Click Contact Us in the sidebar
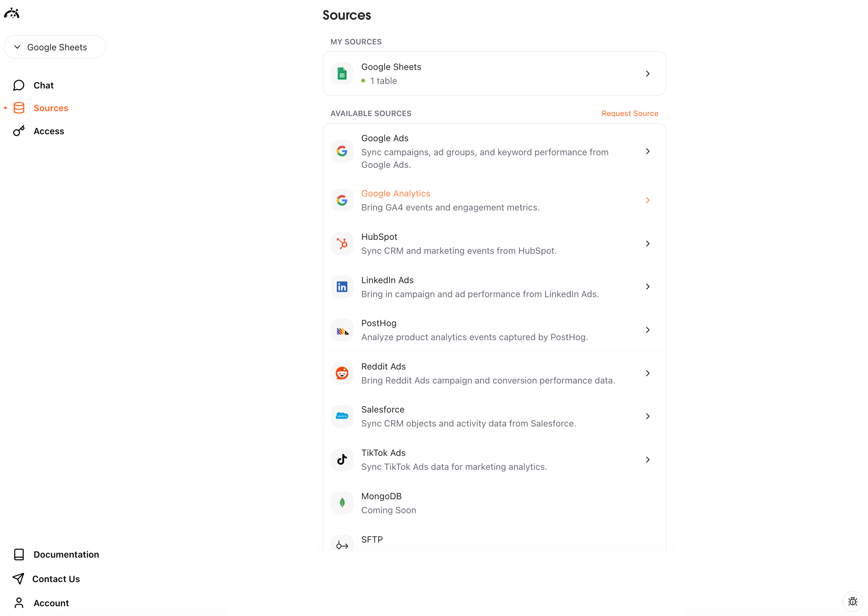The width and height of the screenshot is (868, 616). (x=56, y=579)
